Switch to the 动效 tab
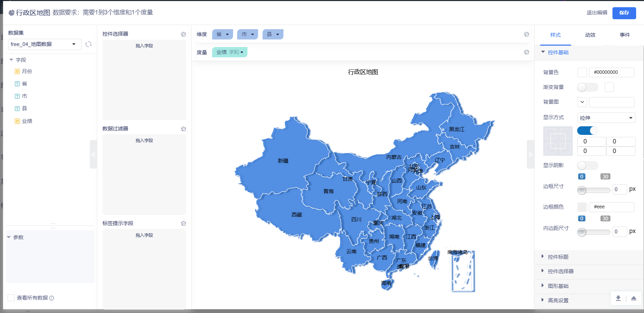This screenshot has width=644, height=313. 590,35
